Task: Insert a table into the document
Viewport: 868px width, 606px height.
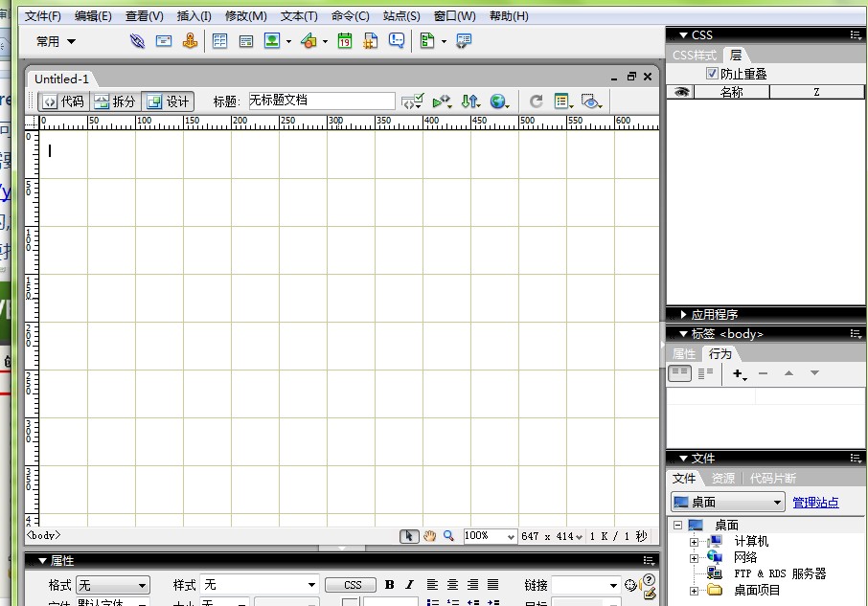Action: (220, 41)
